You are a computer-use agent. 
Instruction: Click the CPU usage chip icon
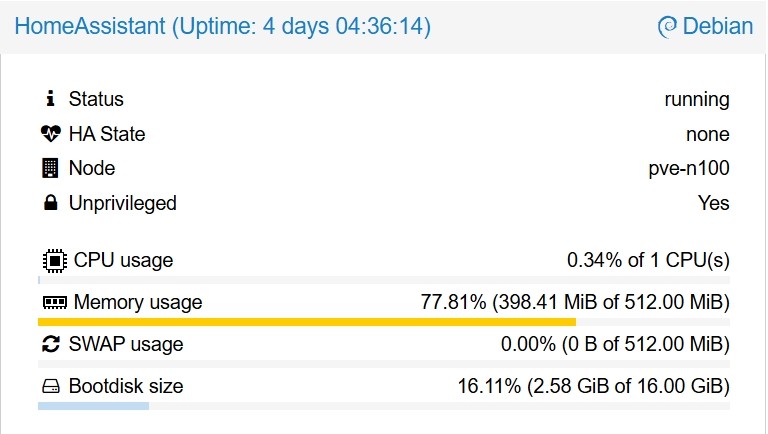click(x=52, y=260)
